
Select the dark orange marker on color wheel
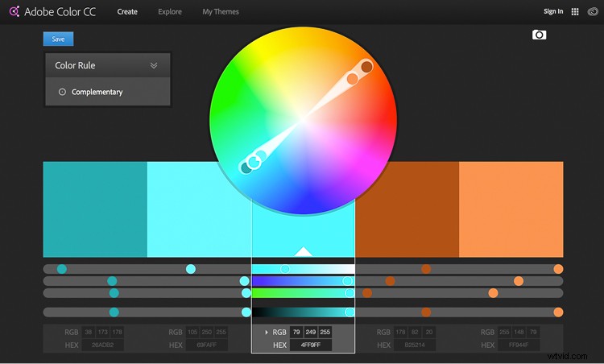click(x=366, y=67)
